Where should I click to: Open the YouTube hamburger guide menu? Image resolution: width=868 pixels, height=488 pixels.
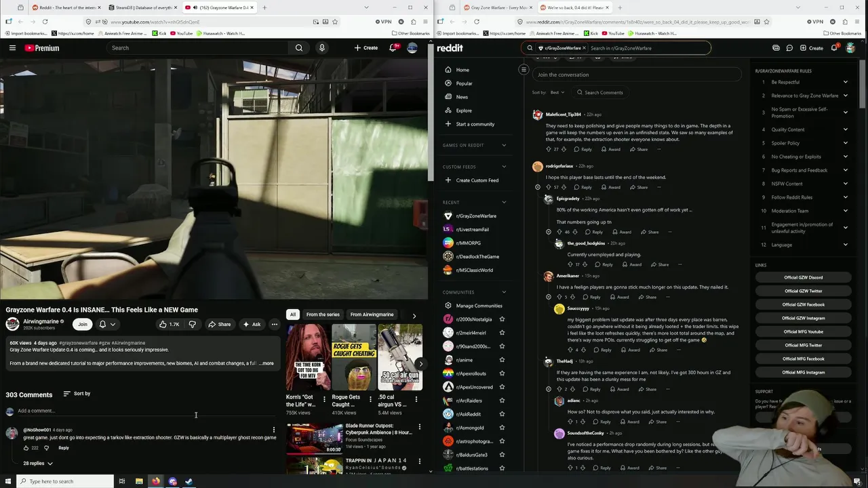coord(12,48)
